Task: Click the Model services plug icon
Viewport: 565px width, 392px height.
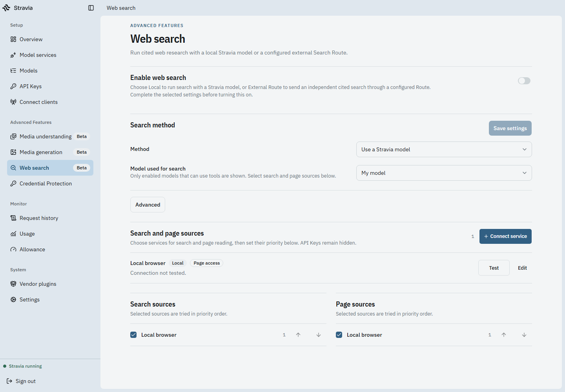Action: pos(13,55)
